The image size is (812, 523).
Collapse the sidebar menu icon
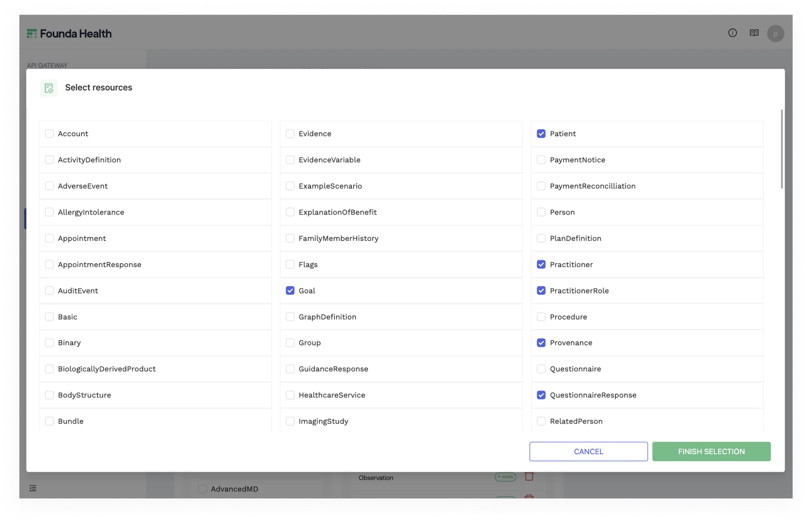[x=33, y=488]
